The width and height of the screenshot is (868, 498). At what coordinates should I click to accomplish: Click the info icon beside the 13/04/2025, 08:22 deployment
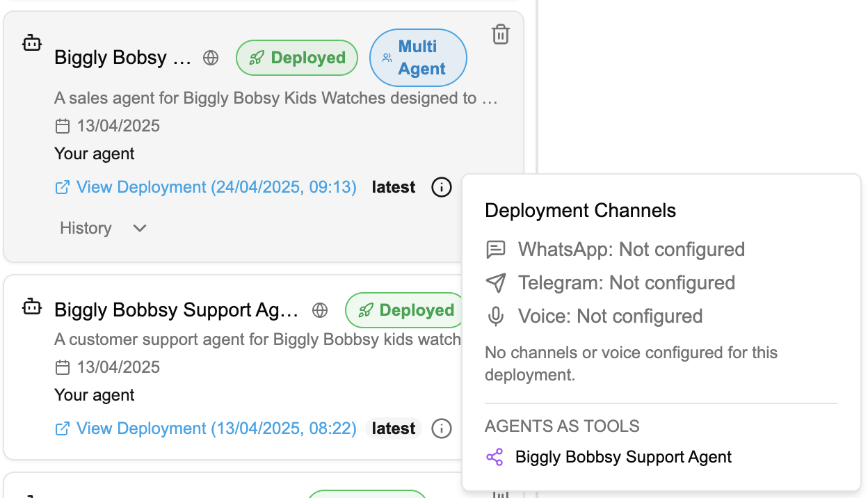(442, 428)
